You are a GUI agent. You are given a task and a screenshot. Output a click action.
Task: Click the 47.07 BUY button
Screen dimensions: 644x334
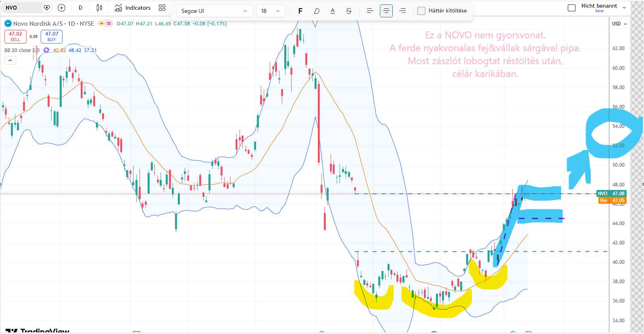[52, 37]
